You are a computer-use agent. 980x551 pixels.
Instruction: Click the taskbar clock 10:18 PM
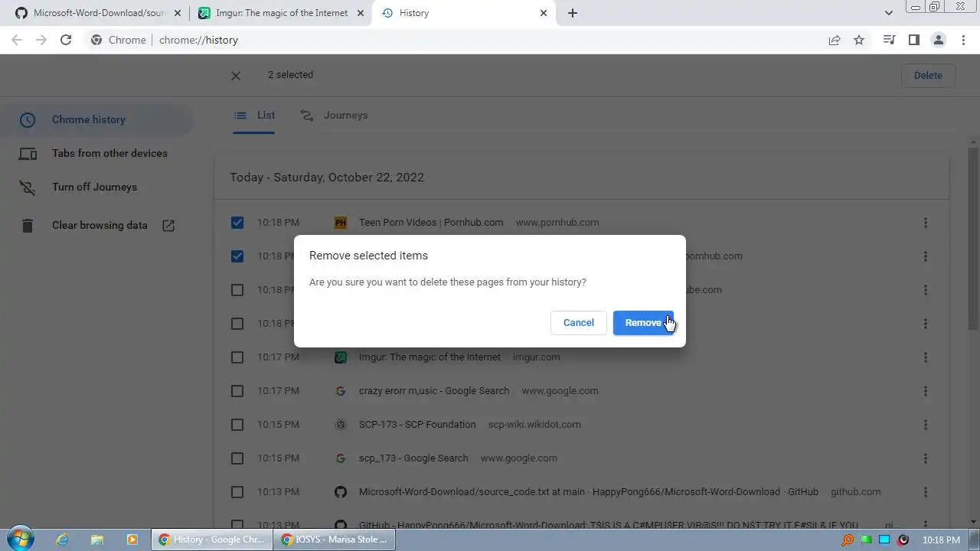pos(941,540)
